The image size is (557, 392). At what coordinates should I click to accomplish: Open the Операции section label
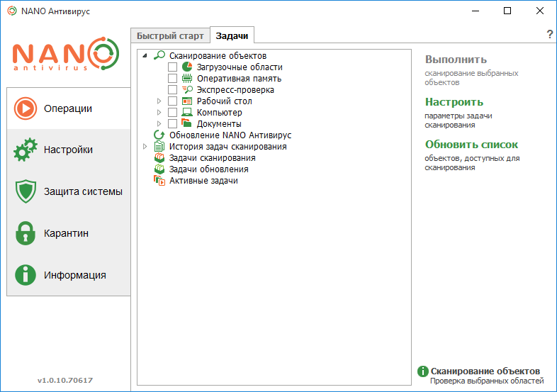(x=68, y=108)
